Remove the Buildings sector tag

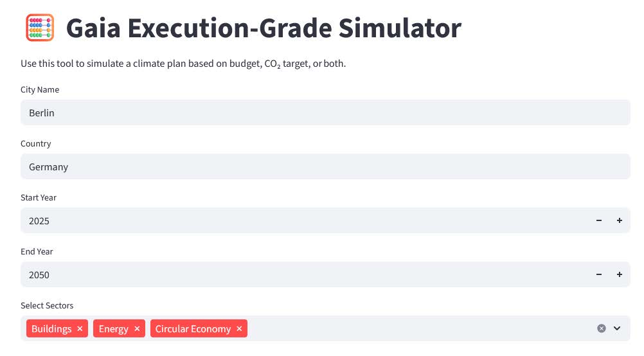[x=80, y=329]
